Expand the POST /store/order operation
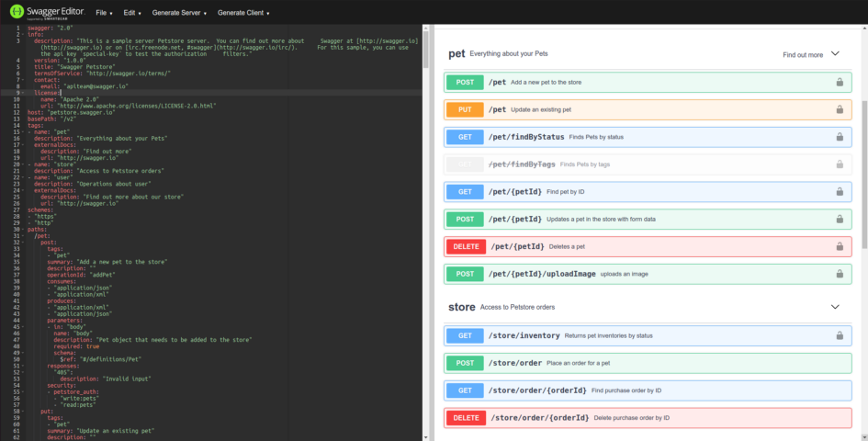Viewport: 868px width, 441px height. point(648,363)
